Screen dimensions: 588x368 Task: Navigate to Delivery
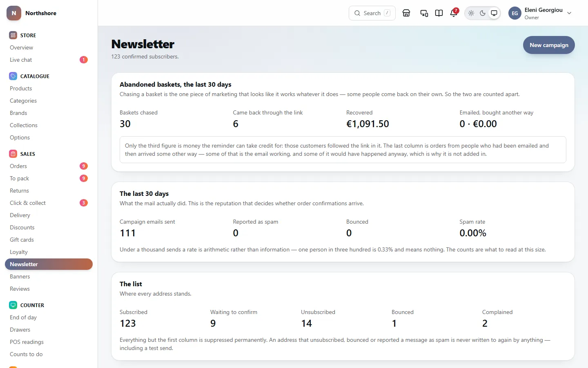pyautogui.click(x=49, y=215)
